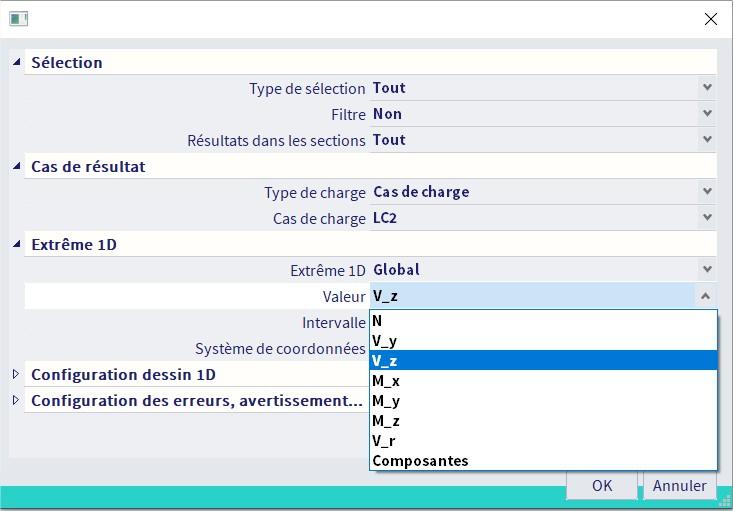Image resolution: width=733 pixels, height=511 pixels.
Task: Expand the Configuration dessin 1D section
Action: coord(16,374)
